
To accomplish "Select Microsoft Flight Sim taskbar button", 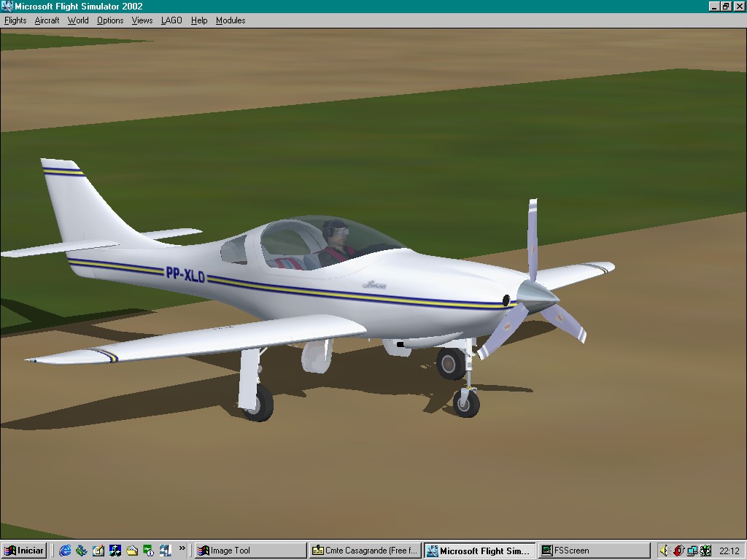I will (x=480, y=551).
